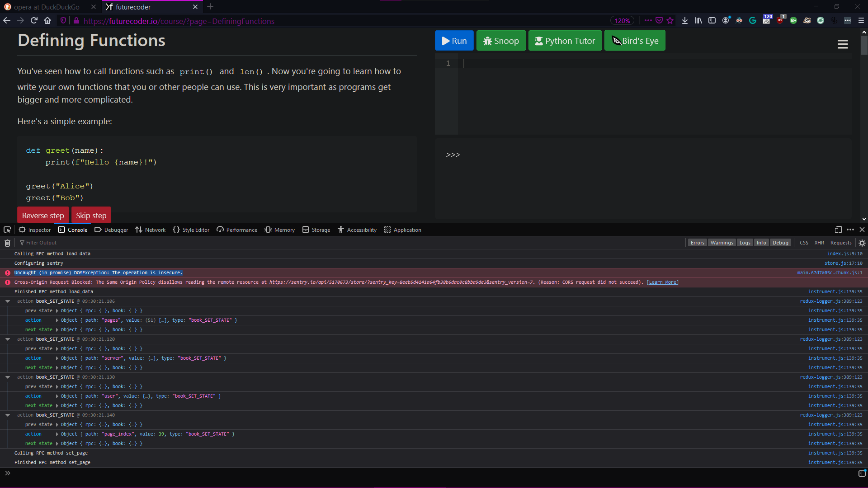868x488 pixels.
Task: Expand the prev state Object entry
Action: [x=57, y=310]
